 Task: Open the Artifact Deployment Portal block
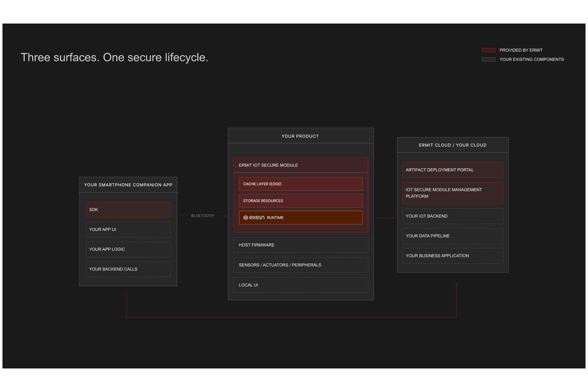[452, 170]
